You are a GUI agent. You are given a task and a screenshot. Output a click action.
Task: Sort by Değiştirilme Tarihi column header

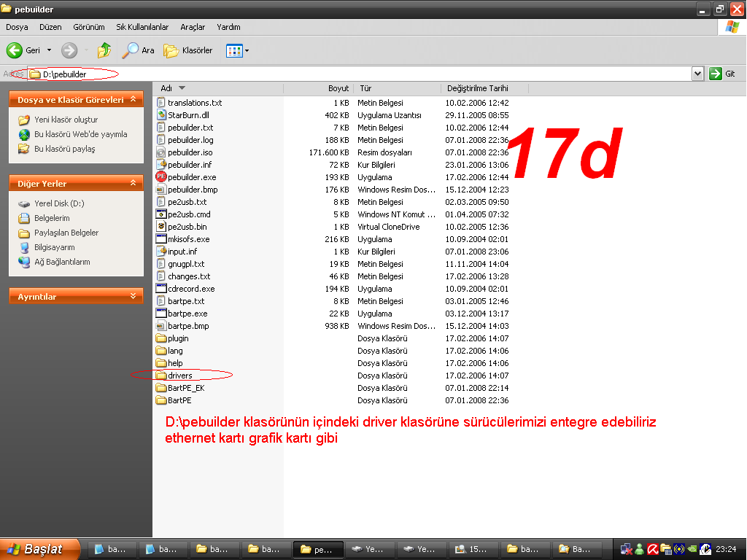pos(485,88)
